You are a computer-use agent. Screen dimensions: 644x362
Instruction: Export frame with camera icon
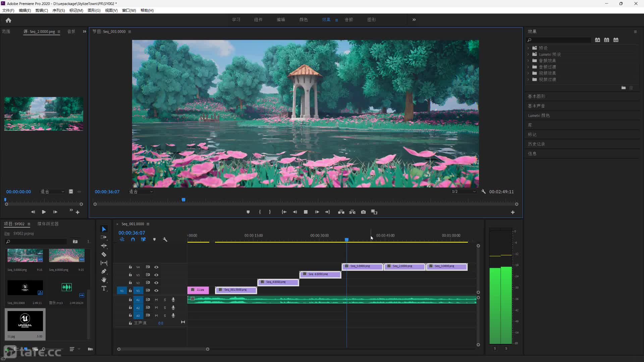pyautogui.click(x=363, y=212)
